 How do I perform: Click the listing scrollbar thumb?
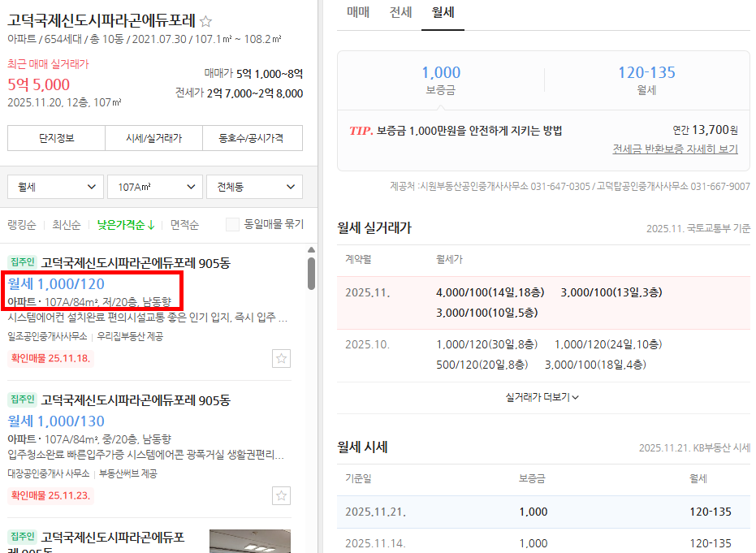(x=312, y=274)
